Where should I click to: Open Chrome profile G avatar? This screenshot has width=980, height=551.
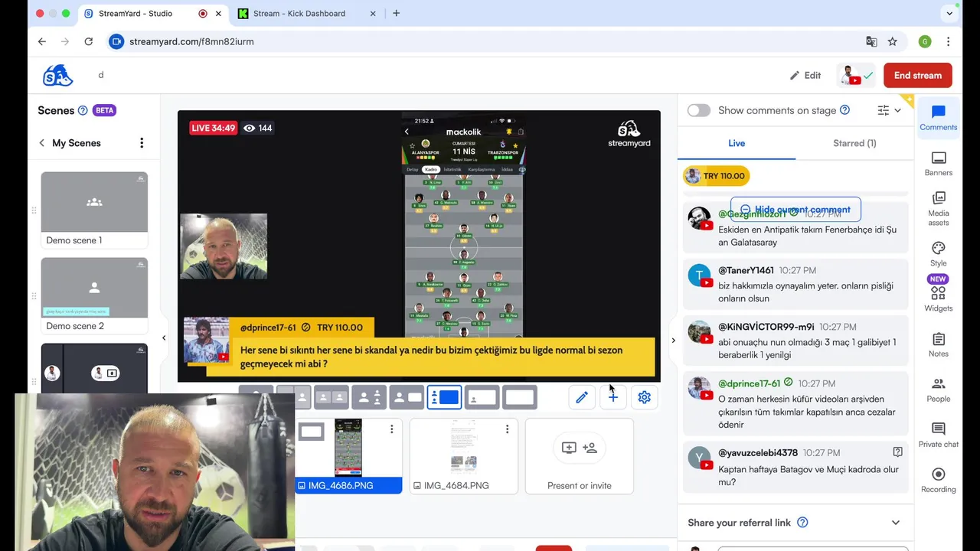(x=925, y=41)
